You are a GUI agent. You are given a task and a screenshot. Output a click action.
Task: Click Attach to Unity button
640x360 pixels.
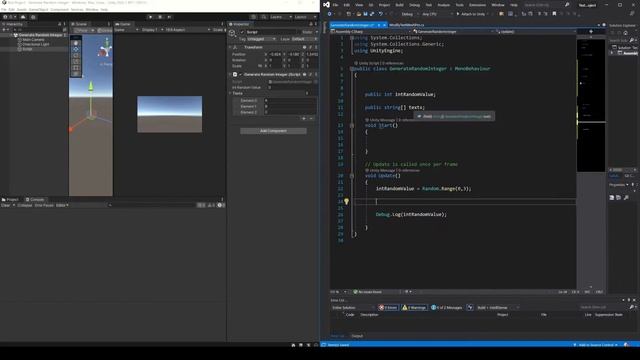coord(471,14)
